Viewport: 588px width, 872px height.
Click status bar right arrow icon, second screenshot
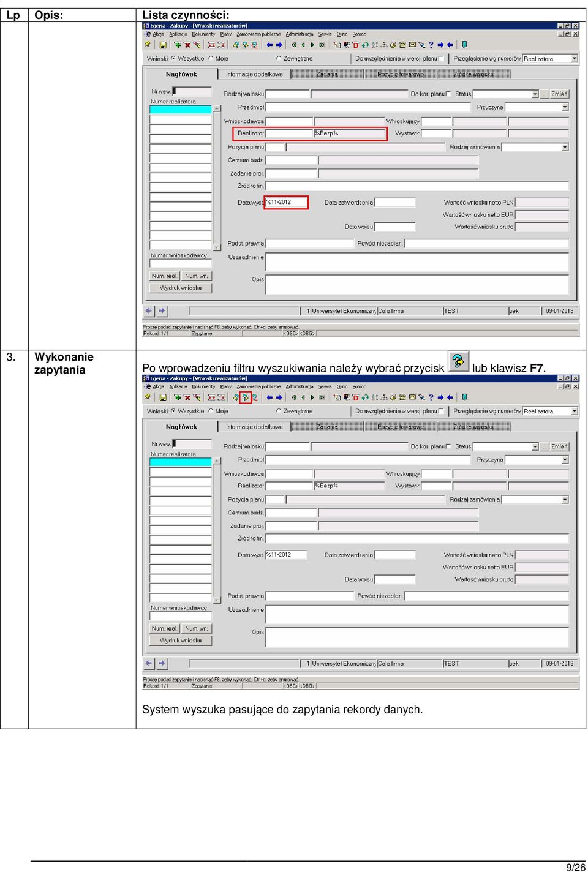coord(162,664)
